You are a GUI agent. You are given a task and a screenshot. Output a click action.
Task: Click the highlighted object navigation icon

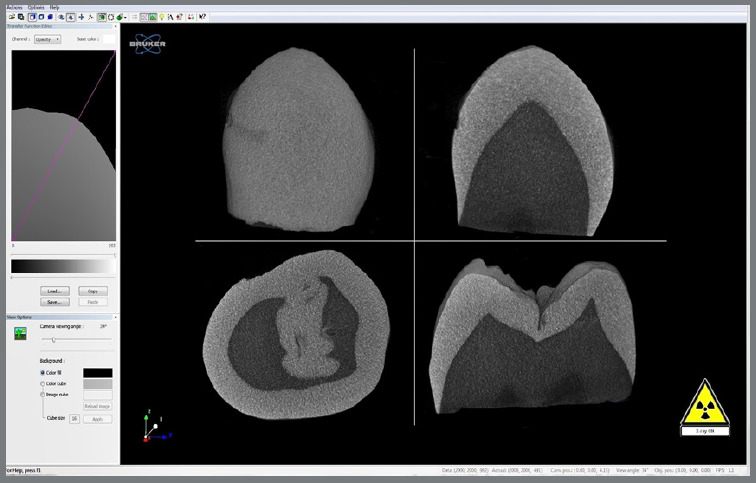click(x=70, y=17)
